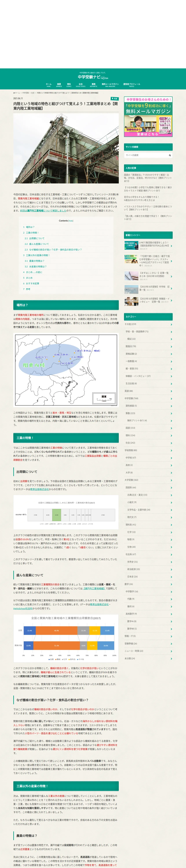The width and height of the screenshot is (186, 868).
Task: Click 中学受験 breadcrumb link
Action: click(x=26, y=93)
